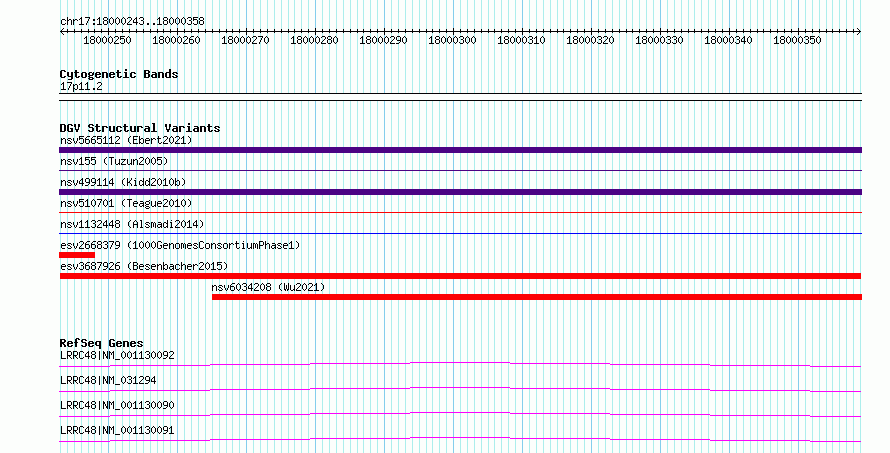Image resolution: width=890 pixels, height=453 pixels.
Task: Click ruler position 18000320
Action: click(590, 40)
